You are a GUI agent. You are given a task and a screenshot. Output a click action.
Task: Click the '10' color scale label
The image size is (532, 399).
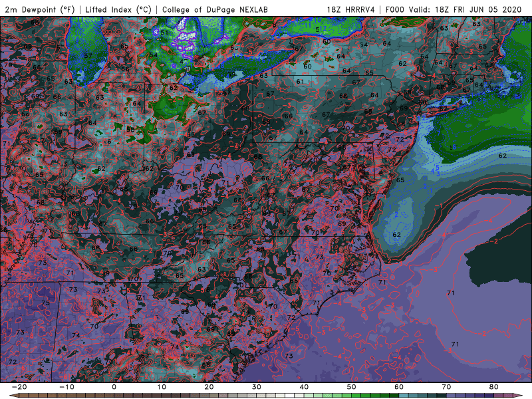coord(162,387)
